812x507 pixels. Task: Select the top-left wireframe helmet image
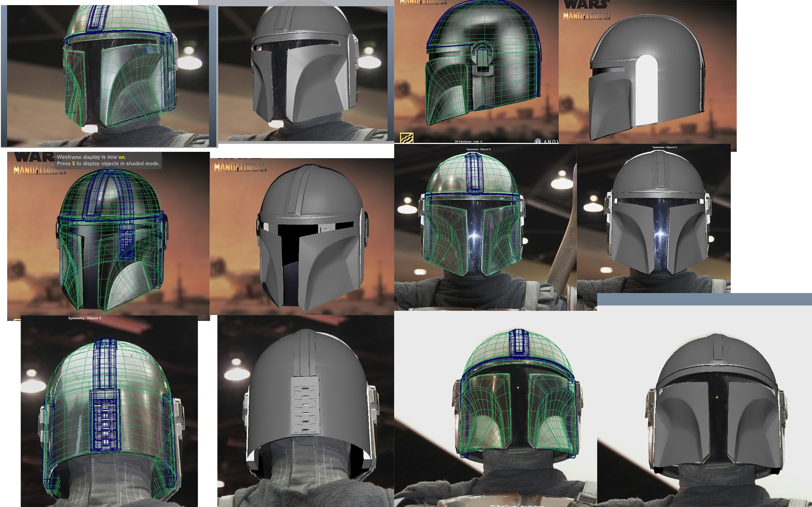click(x=108, y=76)
